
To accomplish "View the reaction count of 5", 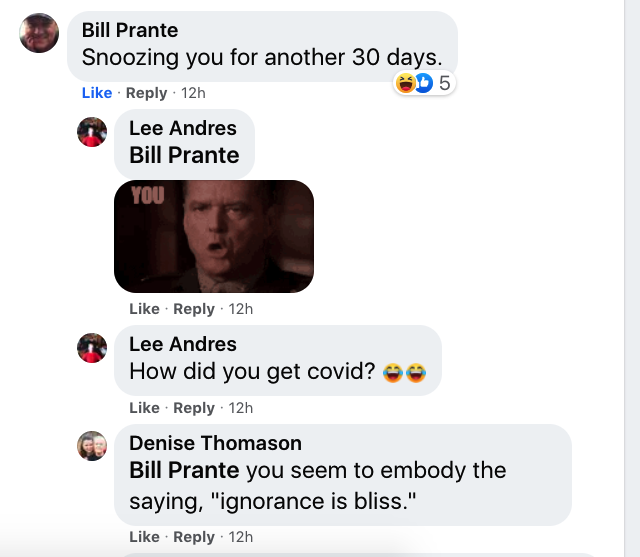I will (x=444, y=83).
